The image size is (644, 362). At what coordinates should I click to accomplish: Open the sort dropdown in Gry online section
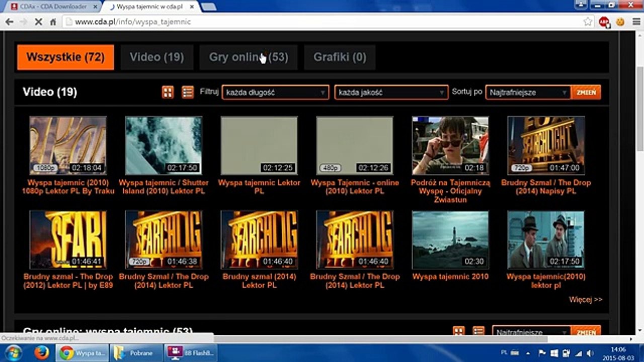531,332
